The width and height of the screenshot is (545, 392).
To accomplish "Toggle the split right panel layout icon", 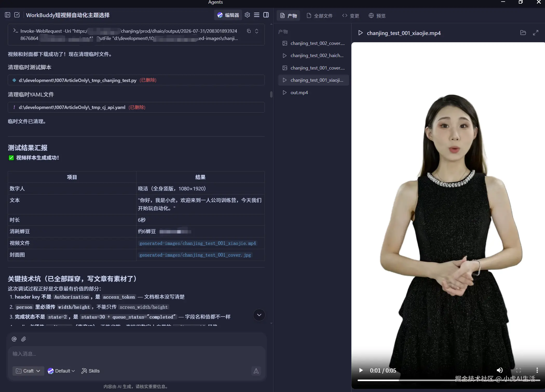I will click(x=266, y=15).
